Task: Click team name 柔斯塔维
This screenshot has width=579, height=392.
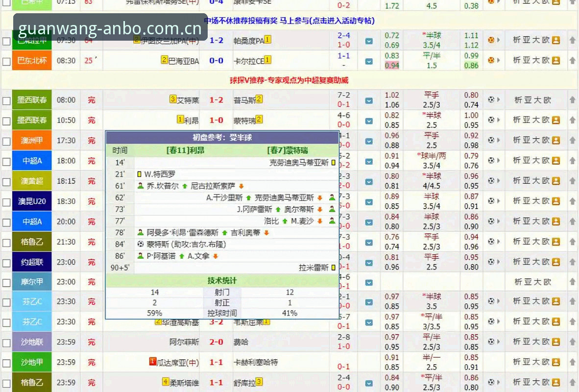Action: pos(184,383)
